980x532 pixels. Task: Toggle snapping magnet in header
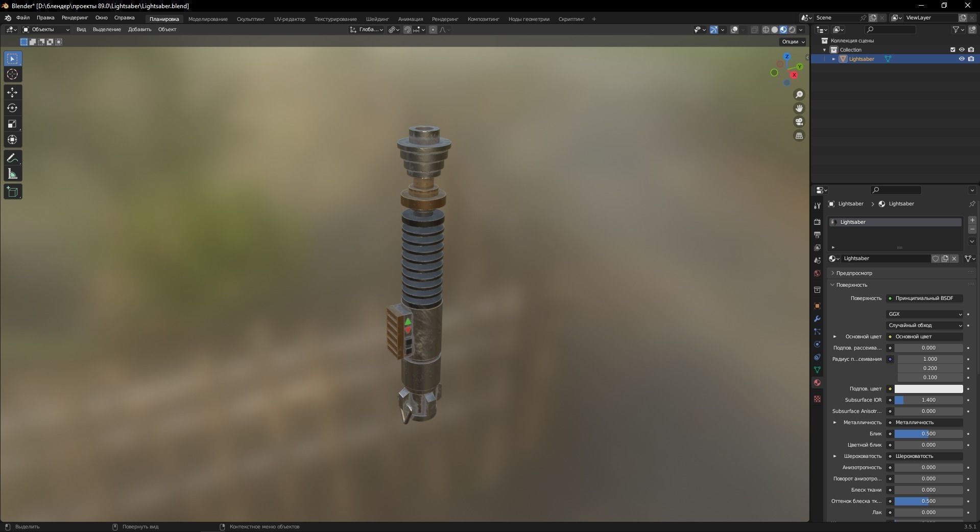click(407, 30)
